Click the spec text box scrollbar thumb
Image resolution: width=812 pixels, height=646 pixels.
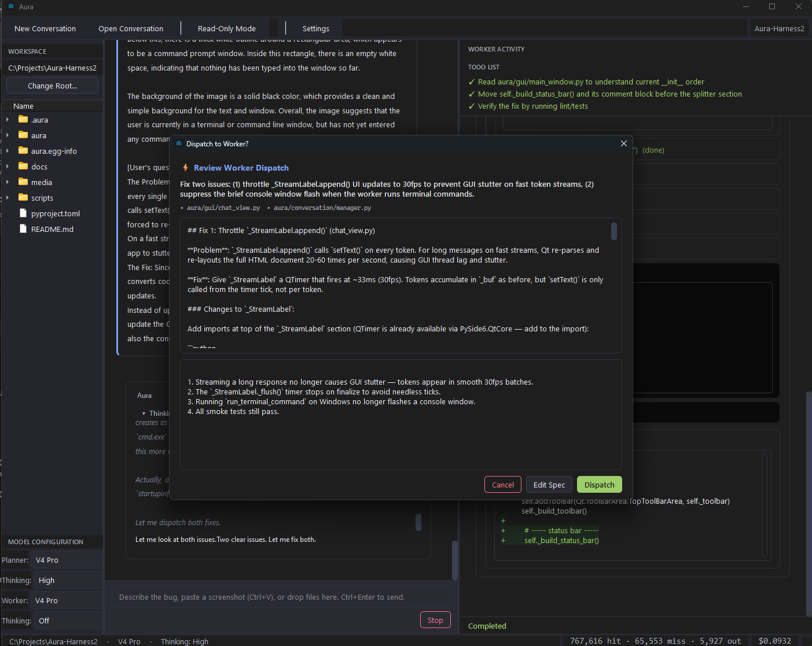point(614,231)
